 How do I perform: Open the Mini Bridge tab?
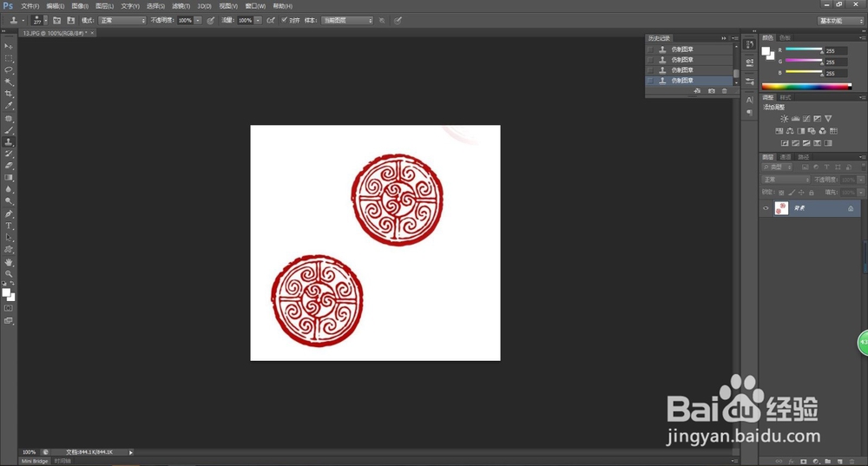(35, 461)
